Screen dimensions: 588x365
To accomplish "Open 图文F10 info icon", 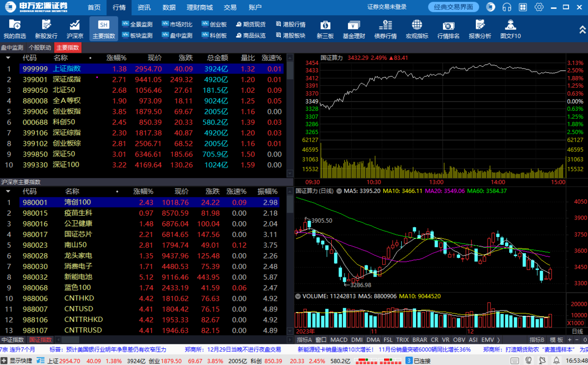I will pyautogui.click(x=511, y=29).
